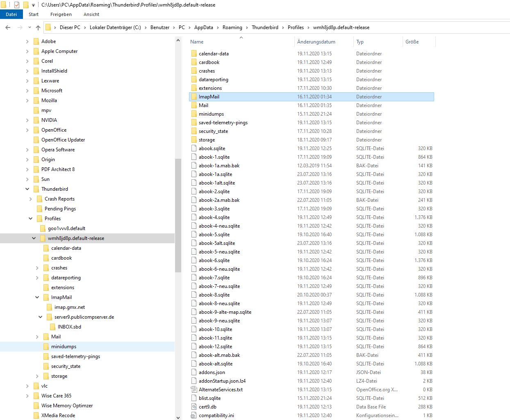Image resolution: width=510 pixels, height=420 pixels.
Task: Select the abook.sqlite file icon
Action: (194, 148)
